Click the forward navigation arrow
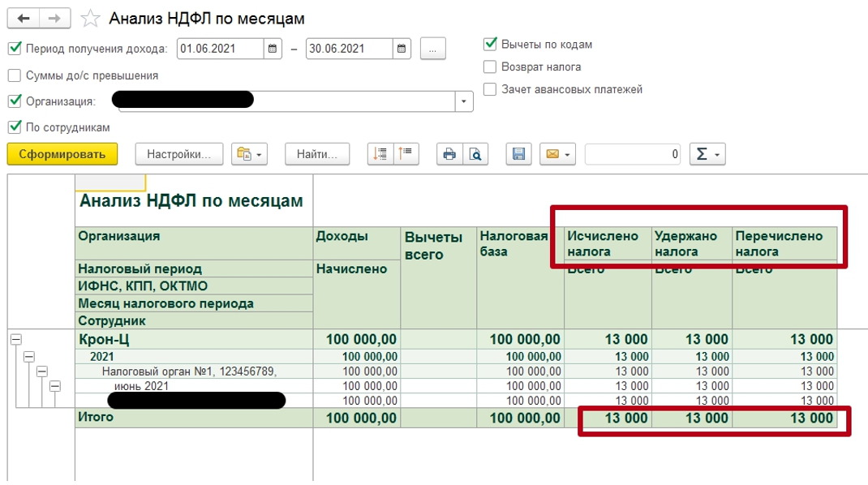 (54, 18)
